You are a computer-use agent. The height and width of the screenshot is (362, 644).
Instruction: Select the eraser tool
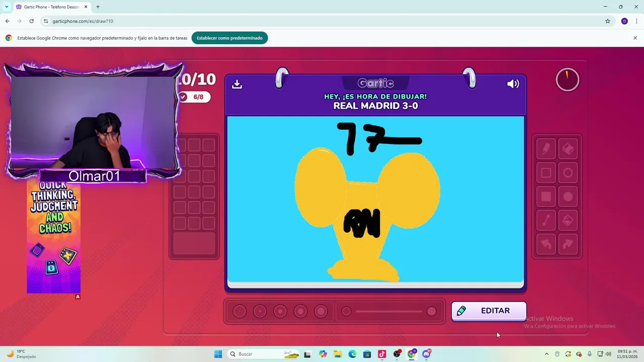pos(568,149)
